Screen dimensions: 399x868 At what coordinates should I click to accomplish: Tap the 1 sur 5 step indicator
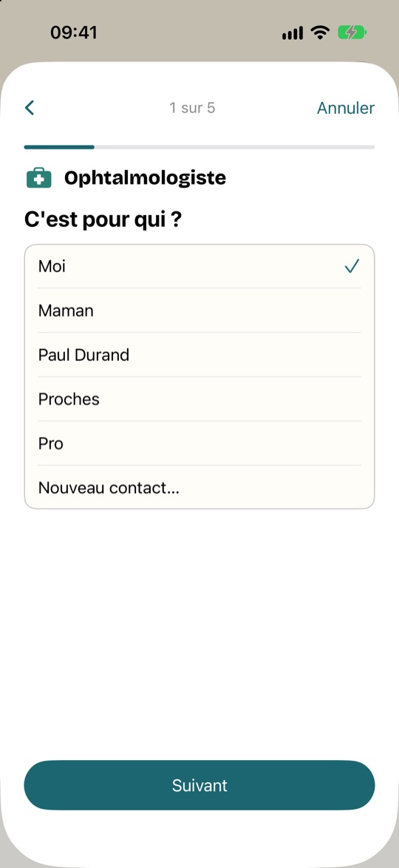(x=192, y=107)
